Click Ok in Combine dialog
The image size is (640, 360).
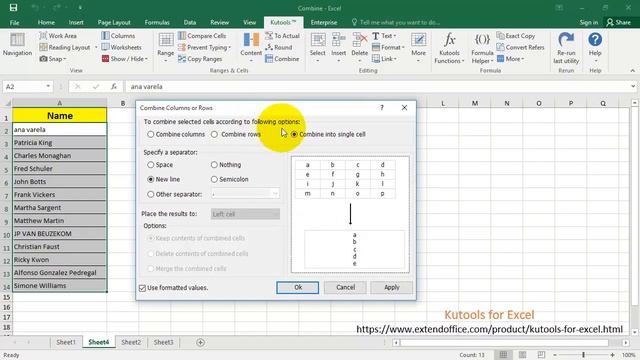(298, 287)
